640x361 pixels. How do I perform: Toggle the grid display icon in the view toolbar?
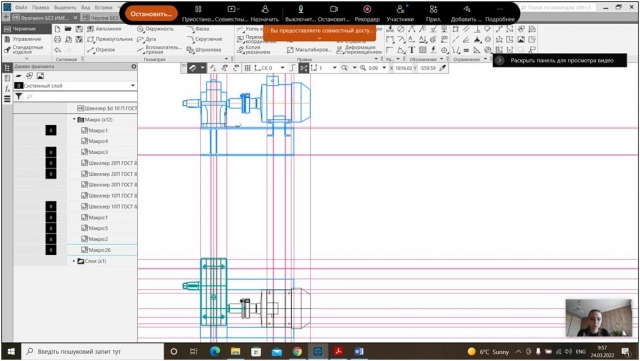pos(247,68)
